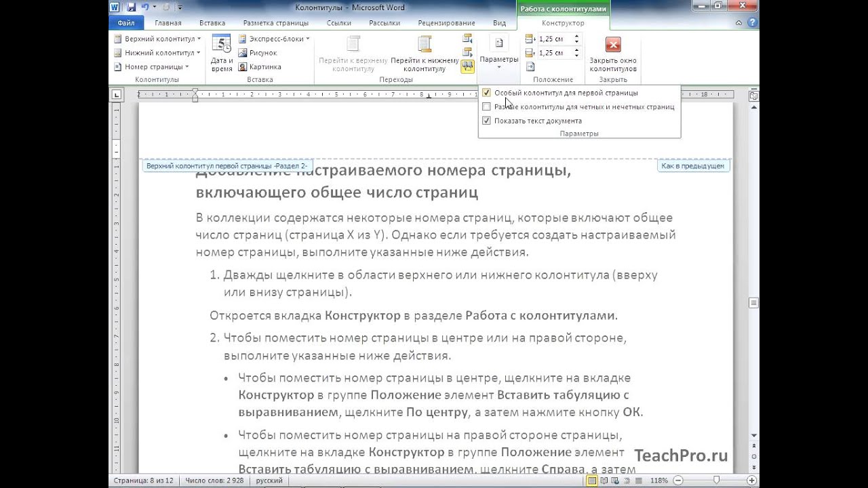Screen dimensions: 868x488
Task: Click the Word application icon in title bar
Action: pos(115,7)
